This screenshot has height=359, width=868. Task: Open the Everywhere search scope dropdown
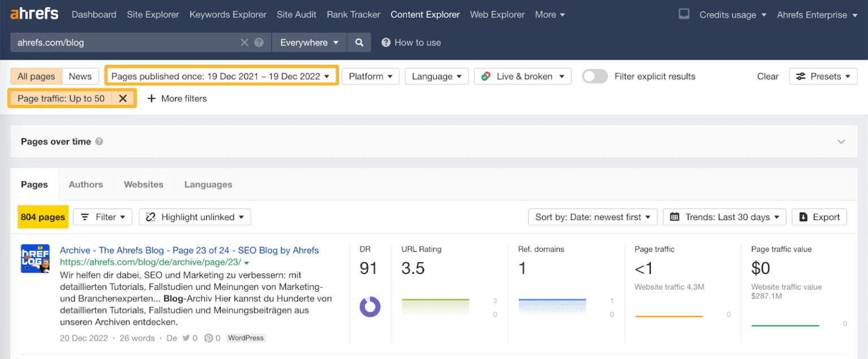pyautogui.click(x=309, y=42)
